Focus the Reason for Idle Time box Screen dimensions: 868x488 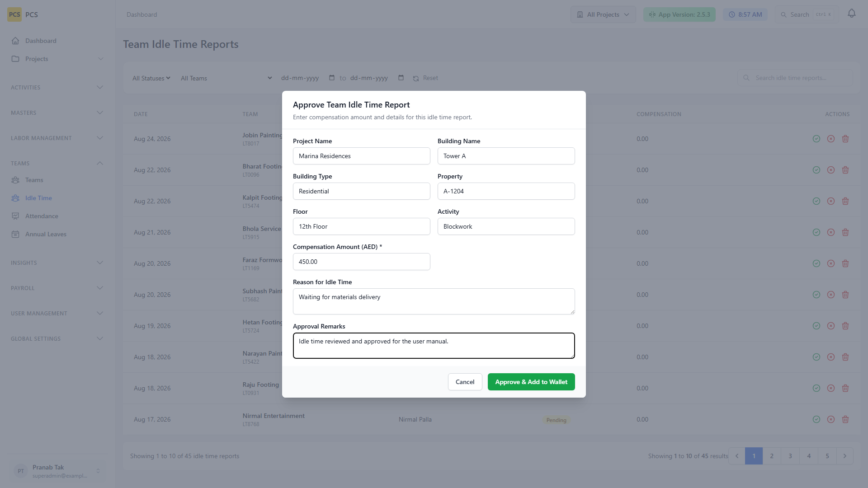[x=434, y=301]
